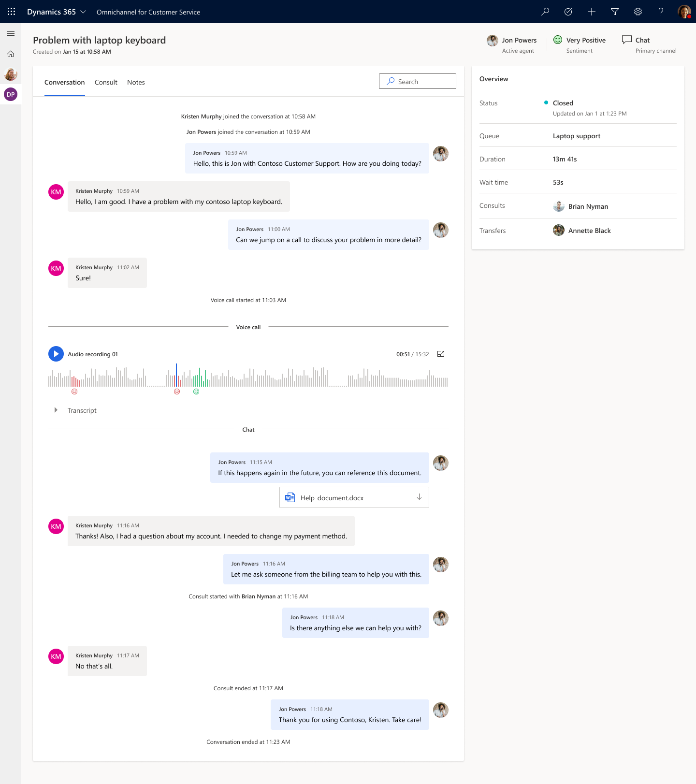696x784 pixels.
Task: Expand the Transcript section
Action: click(56, 410)
